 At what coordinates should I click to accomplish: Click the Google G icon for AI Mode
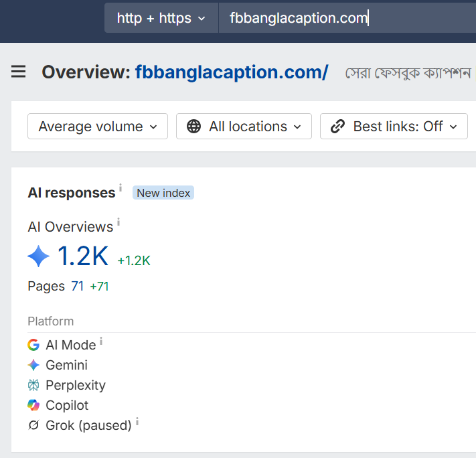[33, 345]
